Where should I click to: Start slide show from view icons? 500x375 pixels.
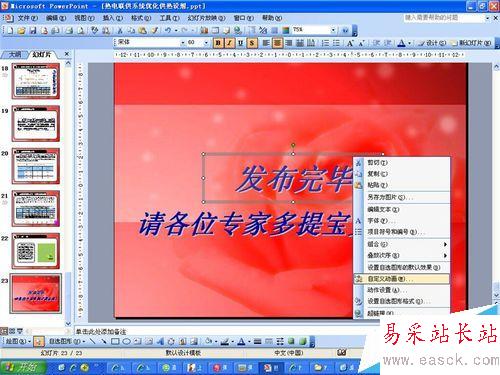click(x=20, y=331)
